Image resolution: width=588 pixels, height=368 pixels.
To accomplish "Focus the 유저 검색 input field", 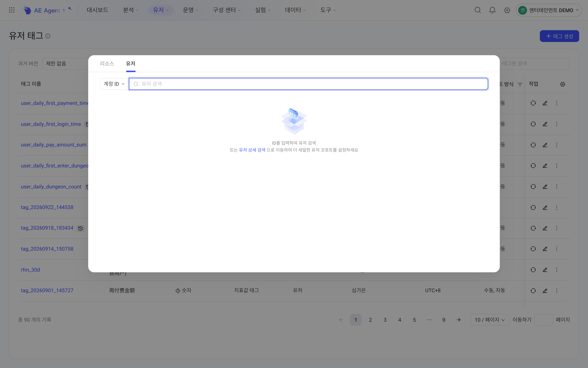I will tap(308, 84).
